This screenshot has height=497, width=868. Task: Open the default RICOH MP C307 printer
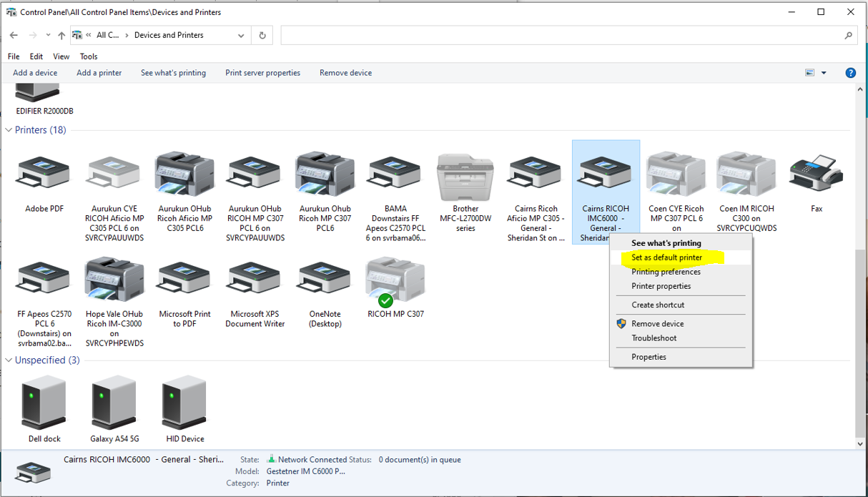(x=395, y=279)
